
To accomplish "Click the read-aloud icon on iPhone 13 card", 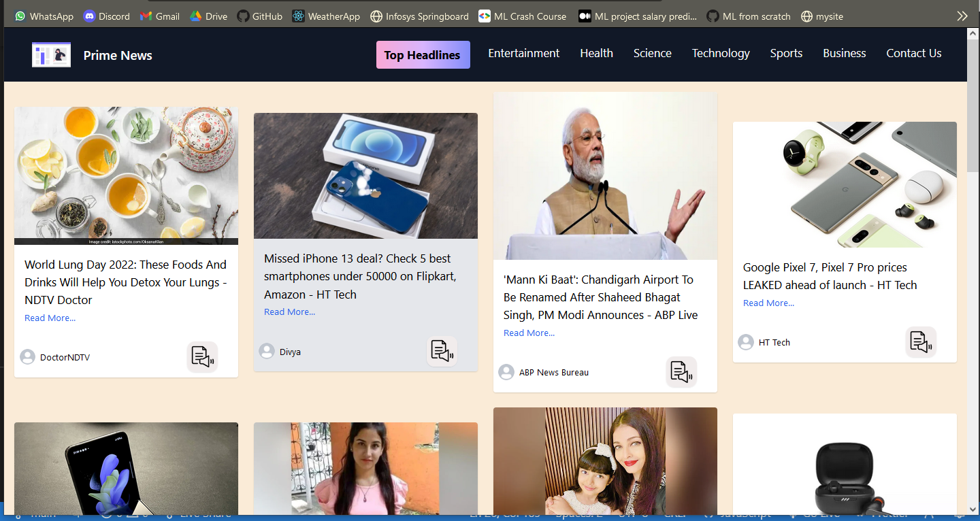I will pyautogui.click(x=442, y=352).
